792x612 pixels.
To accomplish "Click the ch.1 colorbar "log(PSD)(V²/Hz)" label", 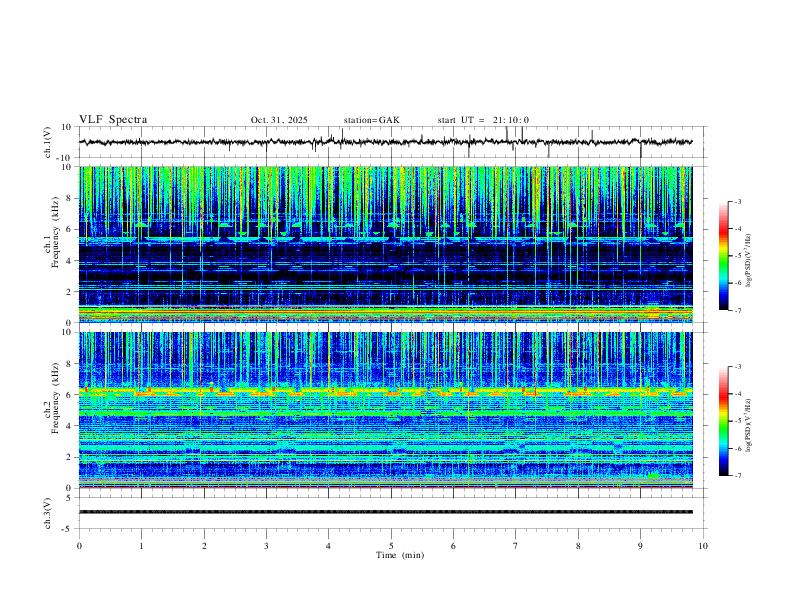I will [748, 261].
